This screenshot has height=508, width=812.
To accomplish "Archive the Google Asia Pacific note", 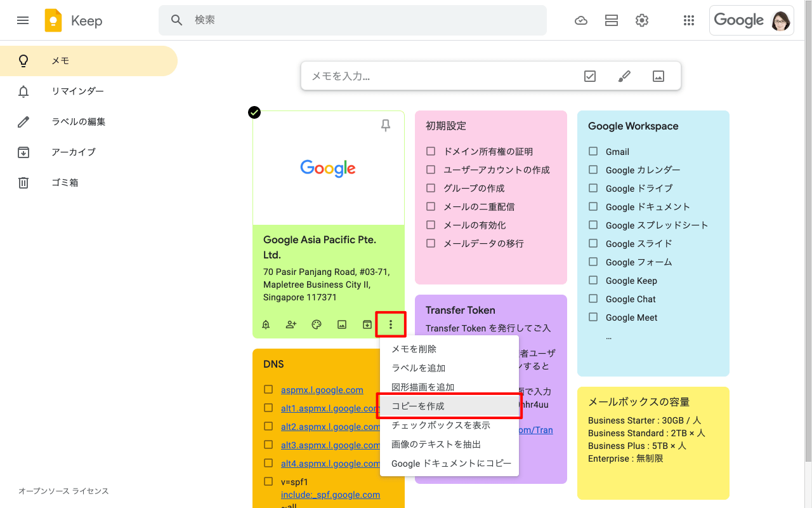I will (367, 324).
